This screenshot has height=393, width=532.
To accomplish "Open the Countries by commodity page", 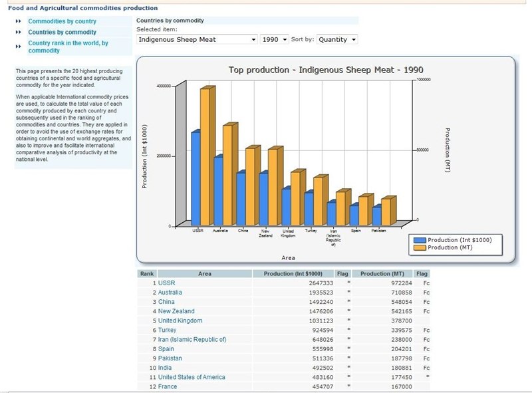I will pos(62,32).
